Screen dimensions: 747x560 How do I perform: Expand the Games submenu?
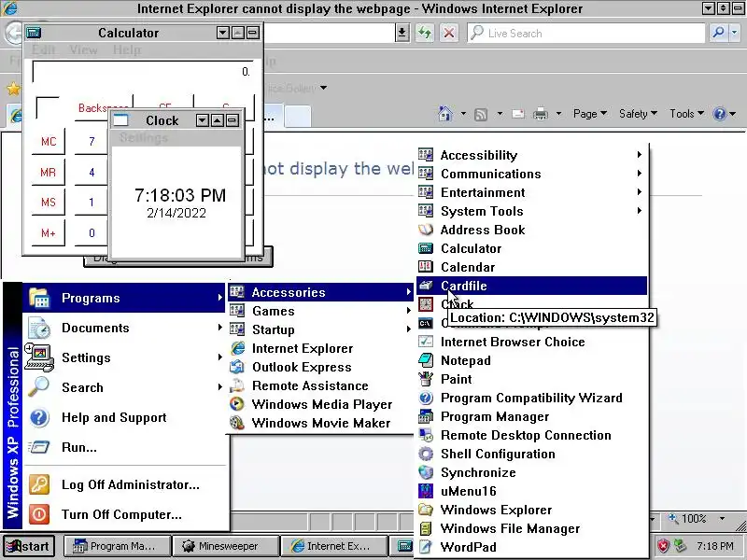[x=320, y=311]
